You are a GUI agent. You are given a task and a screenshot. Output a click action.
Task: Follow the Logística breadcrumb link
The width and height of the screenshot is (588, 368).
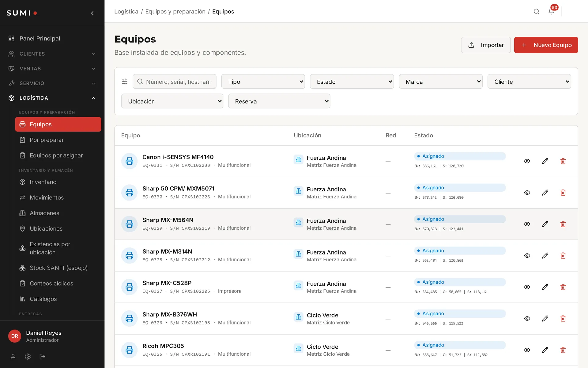pyautogui.click(x=126, y=12)
